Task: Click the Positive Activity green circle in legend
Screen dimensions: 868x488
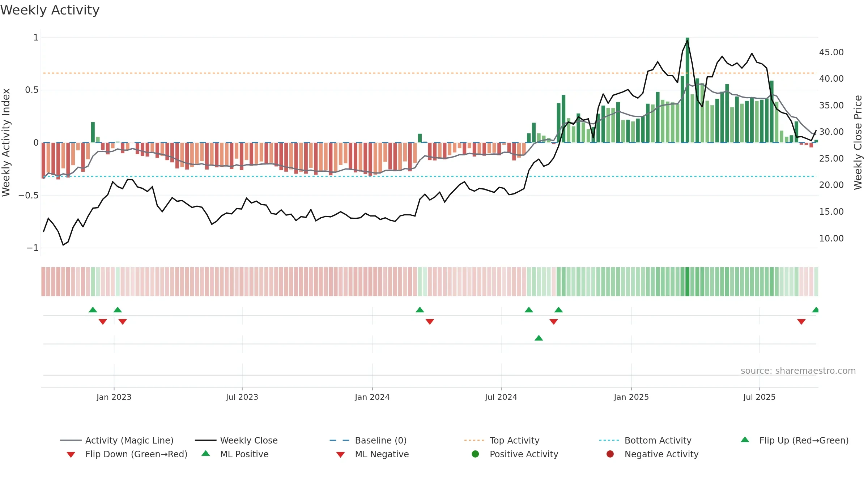Action: pyautogui.click(x=475, y=454)
